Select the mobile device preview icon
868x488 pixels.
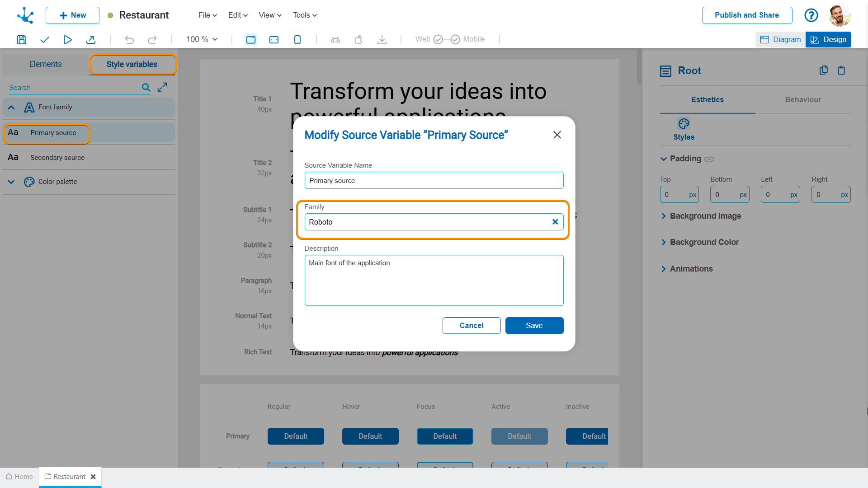click(297, 40)
